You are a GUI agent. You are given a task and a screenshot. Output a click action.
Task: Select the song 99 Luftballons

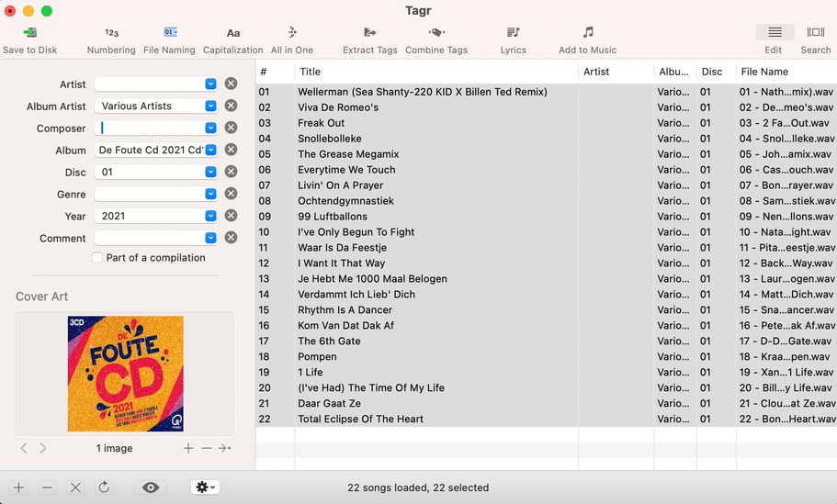coord(333,216)
